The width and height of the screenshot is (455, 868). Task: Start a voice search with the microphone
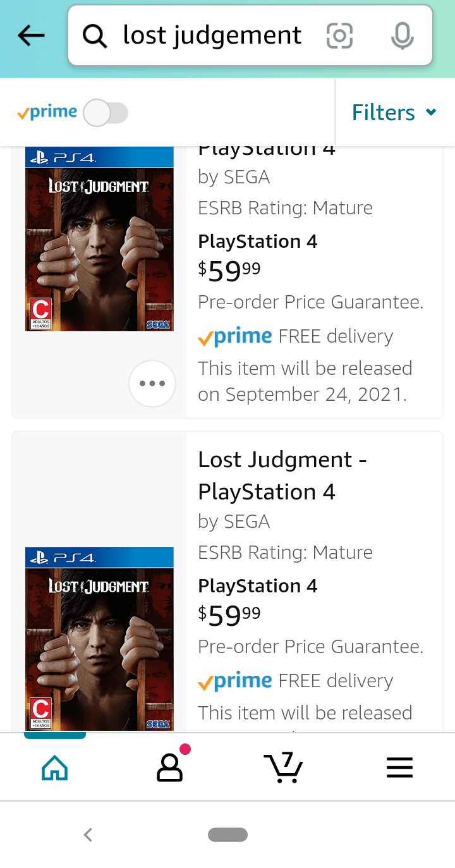(402, 36)
